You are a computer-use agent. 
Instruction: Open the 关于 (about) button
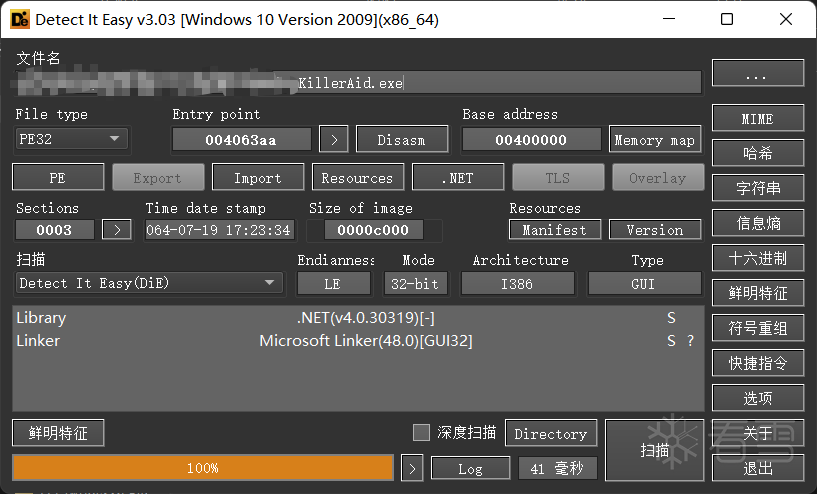coord(758,433)
